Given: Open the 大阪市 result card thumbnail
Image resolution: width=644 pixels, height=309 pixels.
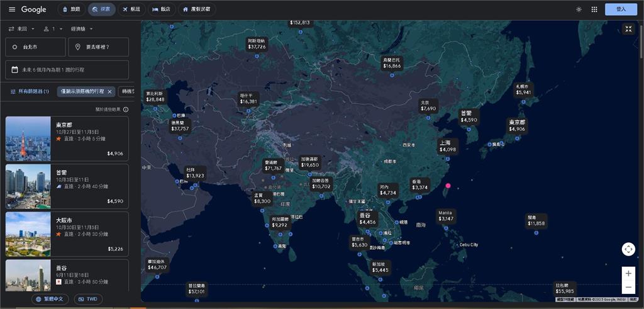Looking at the screenshot, I should 28,234.
